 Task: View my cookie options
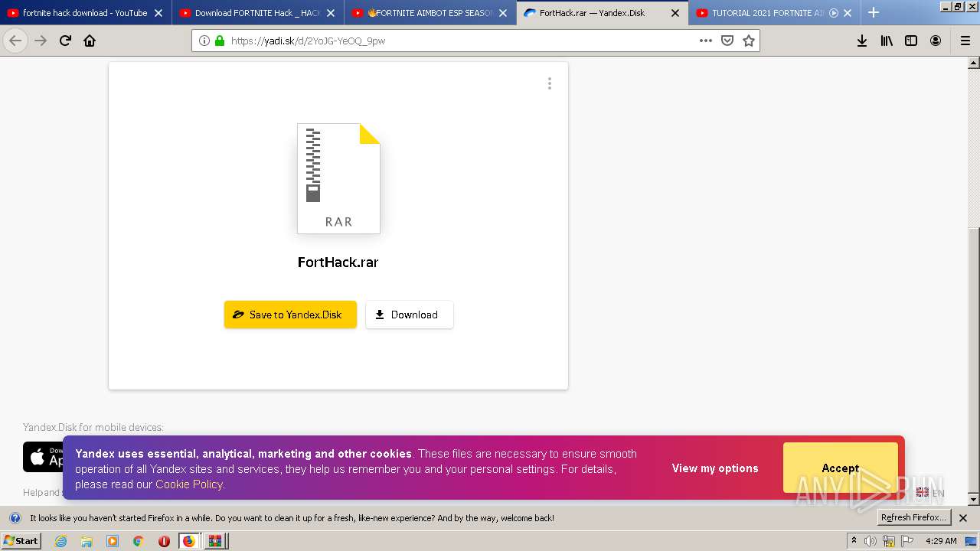point(715,468)
